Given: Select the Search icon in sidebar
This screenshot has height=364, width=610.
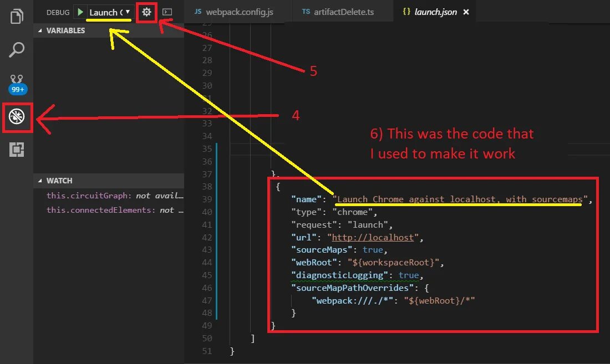Looking at the screenshot, I should (x=17, y=50).
